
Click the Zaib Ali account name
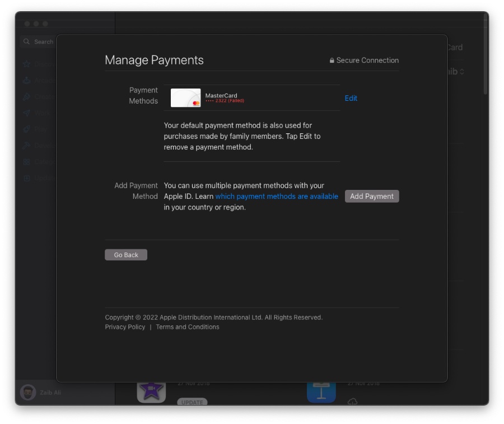(50, 393)
